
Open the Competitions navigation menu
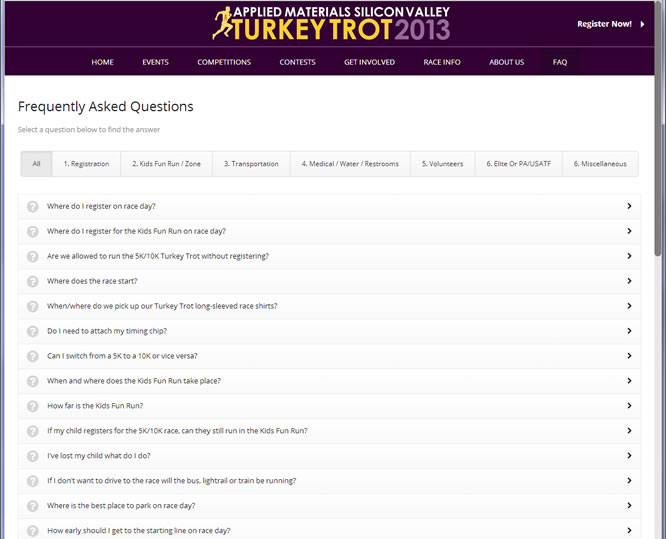tap(224, 62)
